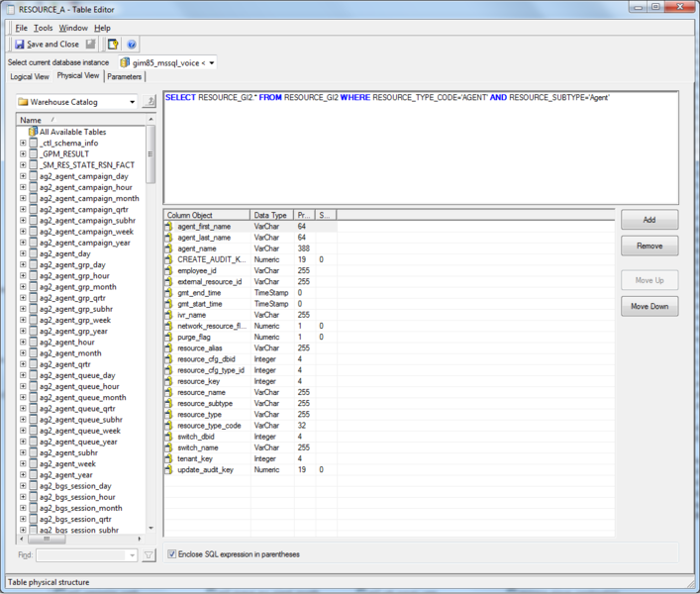Open the Tools menu
The height and width of the screenshot is (594, 700).
[44, 28]
